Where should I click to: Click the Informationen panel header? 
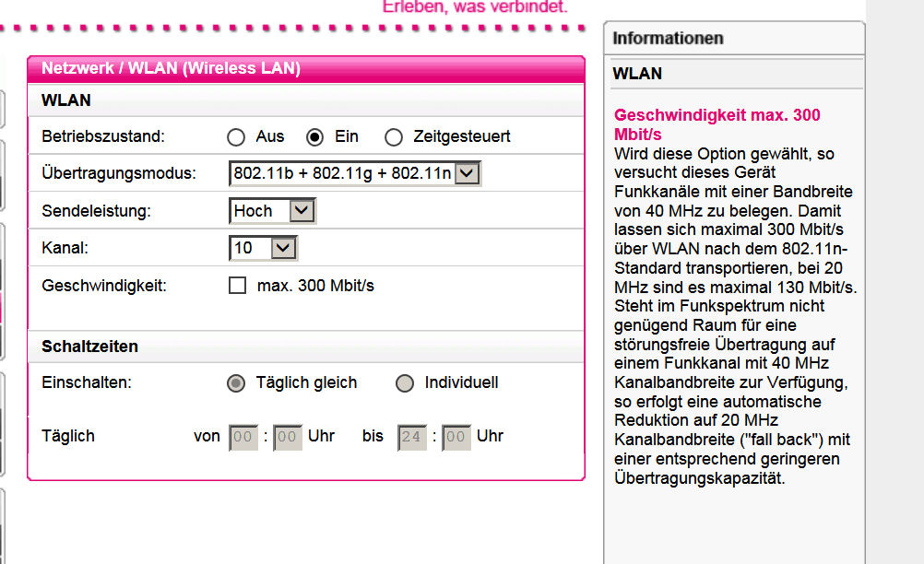pos(733,39)
